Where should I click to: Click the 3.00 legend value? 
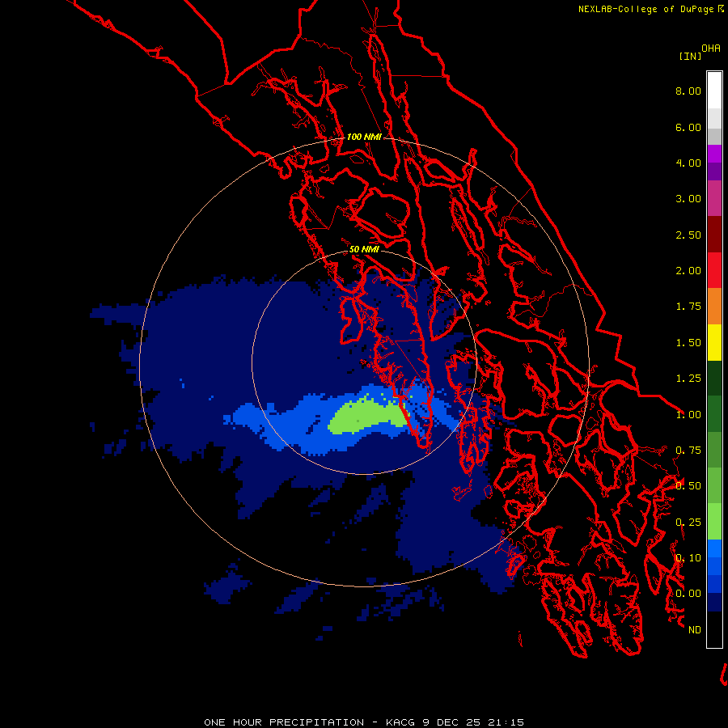pos(688,199)
